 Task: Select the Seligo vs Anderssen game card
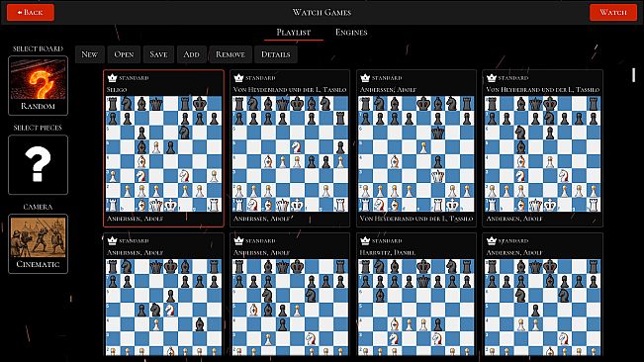(163, 148)
